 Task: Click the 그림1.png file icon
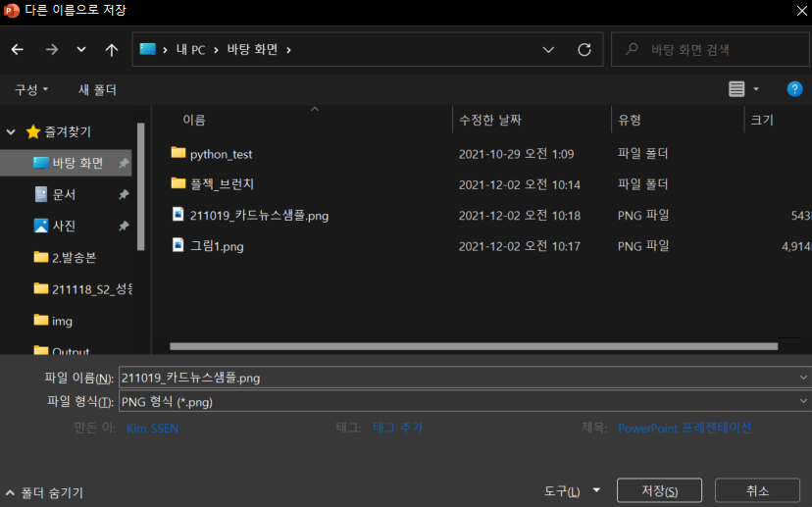tap(178, 244)
